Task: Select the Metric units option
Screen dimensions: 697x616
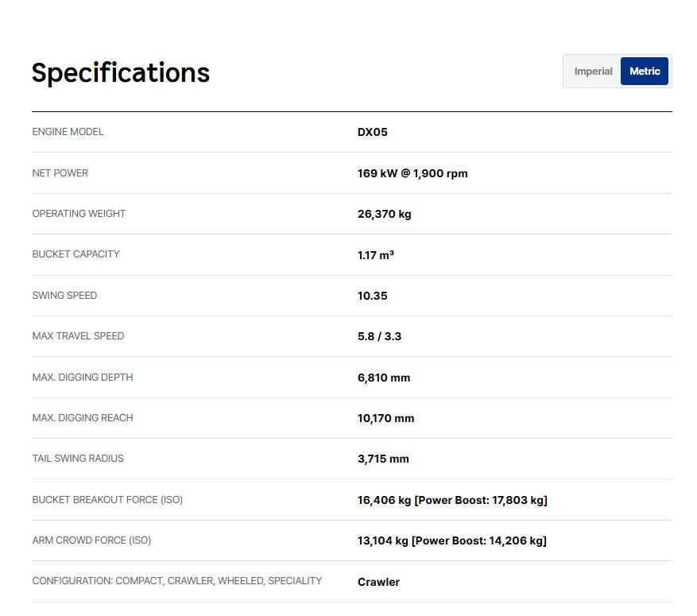Action: point(645,72)
